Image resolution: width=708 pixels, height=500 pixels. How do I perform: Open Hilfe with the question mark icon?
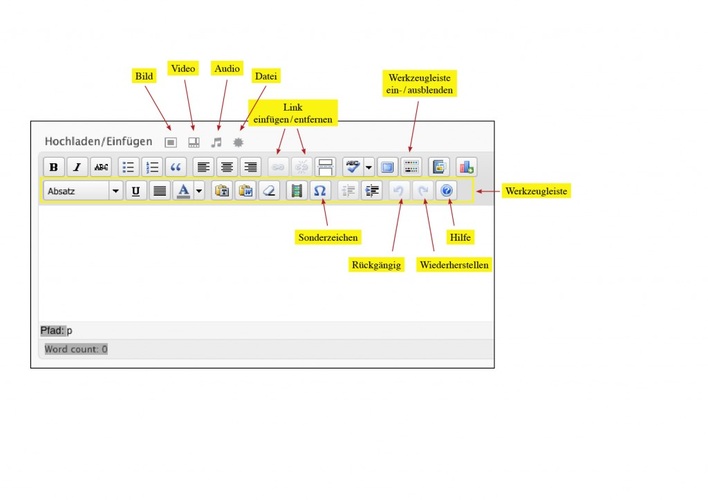(447, 190)
